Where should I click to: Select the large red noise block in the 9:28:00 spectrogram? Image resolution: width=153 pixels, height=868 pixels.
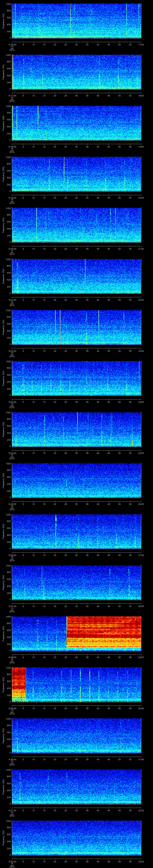pyautogui.click(x=104, y=632)
